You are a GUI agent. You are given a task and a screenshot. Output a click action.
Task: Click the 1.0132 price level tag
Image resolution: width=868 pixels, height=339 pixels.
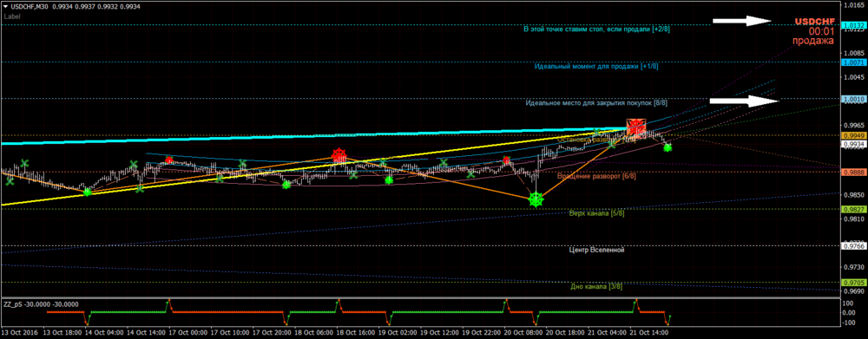pos(853,25)
